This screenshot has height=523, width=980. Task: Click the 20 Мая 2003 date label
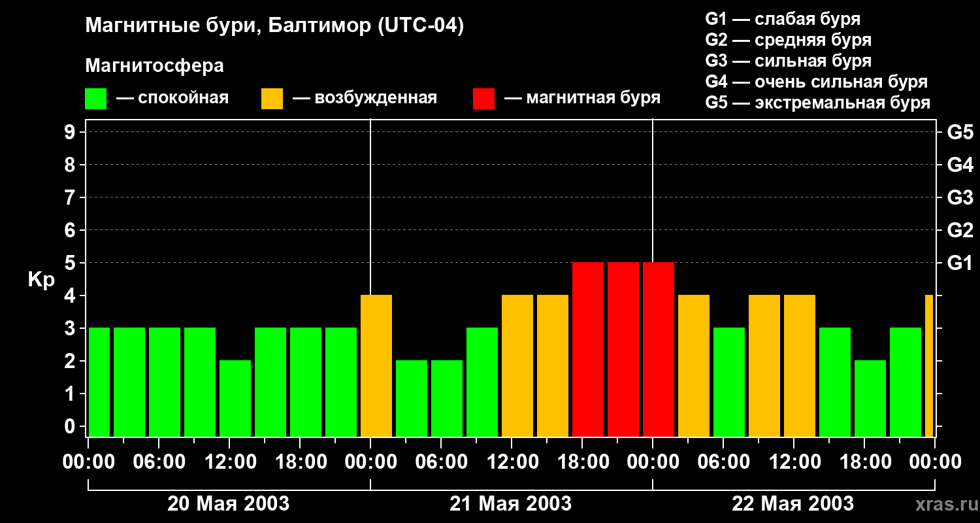tap(228, 503)
